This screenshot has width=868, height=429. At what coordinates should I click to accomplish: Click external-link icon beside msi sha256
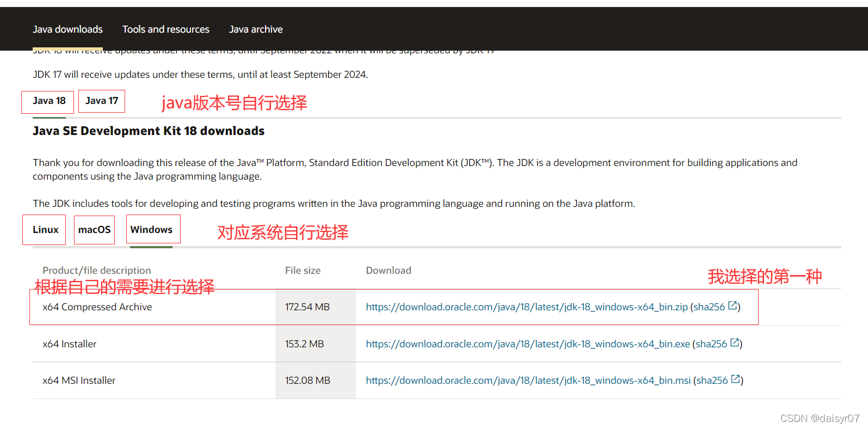736,379
